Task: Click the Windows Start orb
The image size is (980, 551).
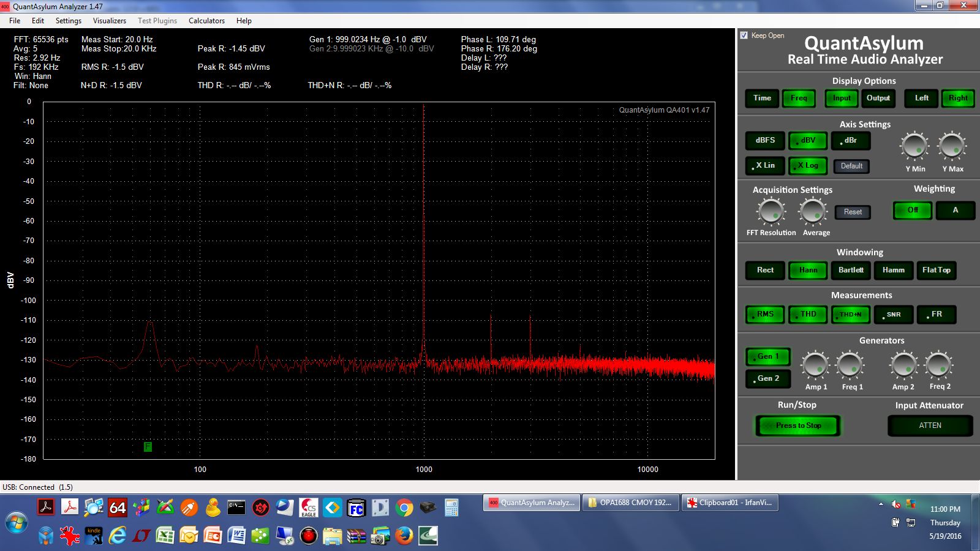Action: 17,523
